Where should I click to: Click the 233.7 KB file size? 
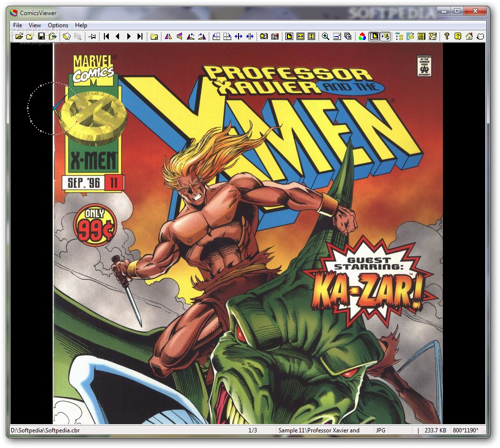tap(435, 430)
